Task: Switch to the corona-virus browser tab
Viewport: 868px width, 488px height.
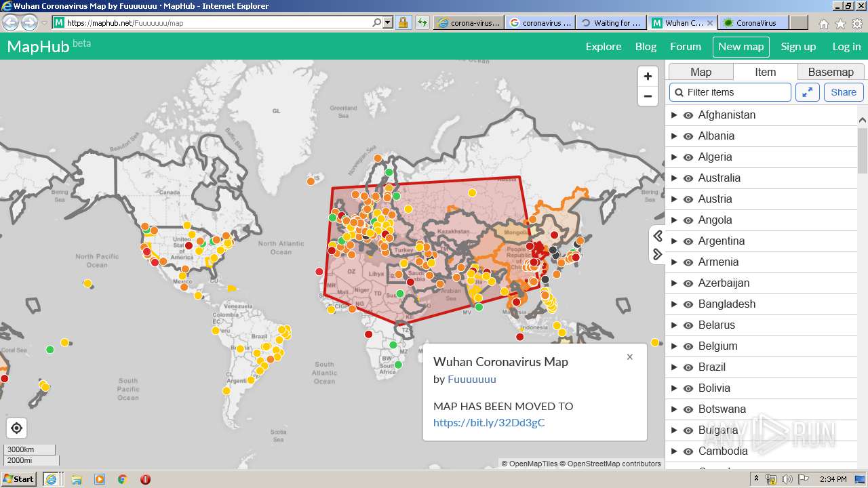Action: pyautogui.click(x=469, y=22)
